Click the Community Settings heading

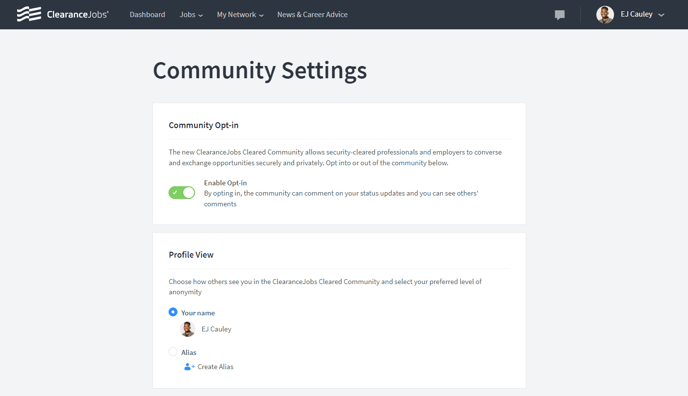coord(260,71)
